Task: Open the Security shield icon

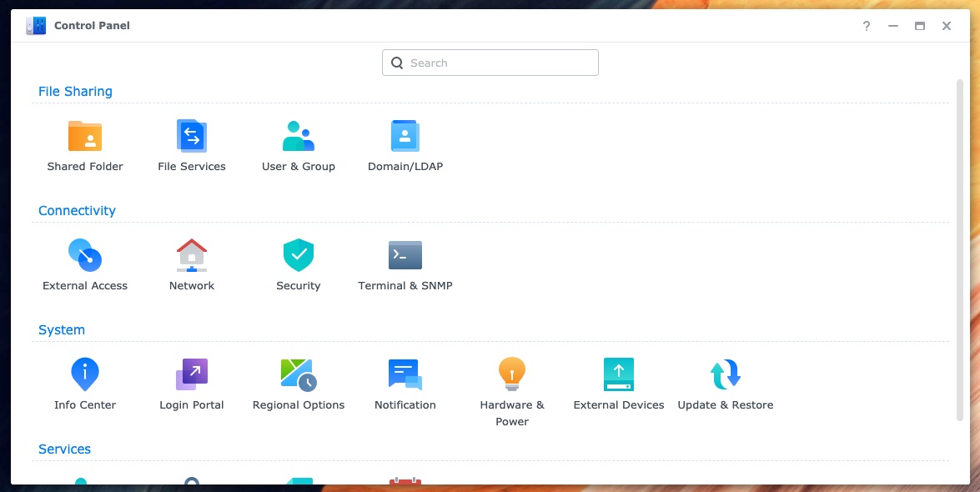Action: pos(298,255)
